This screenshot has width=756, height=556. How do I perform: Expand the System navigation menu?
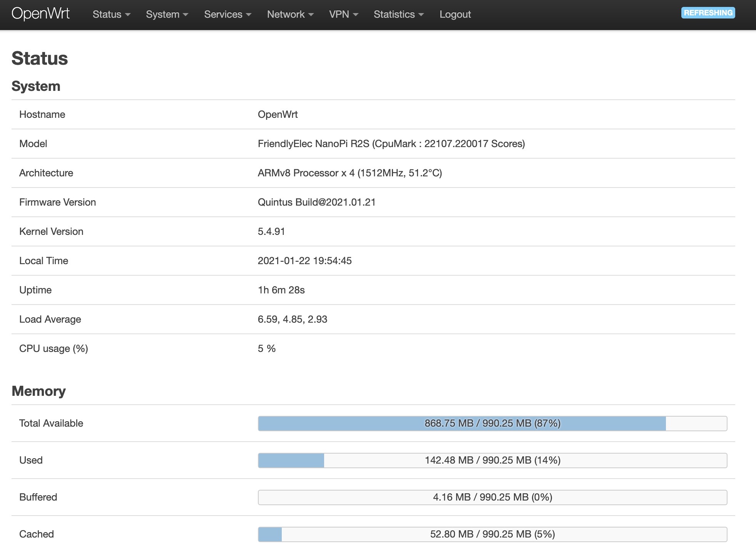(167, 14)
